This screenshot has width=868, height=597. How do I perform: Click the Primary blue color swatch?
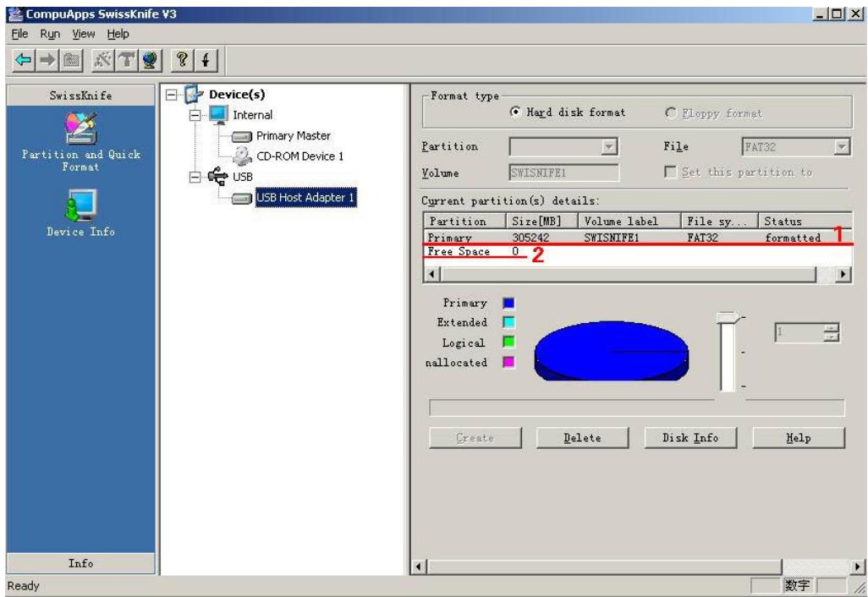508,303
